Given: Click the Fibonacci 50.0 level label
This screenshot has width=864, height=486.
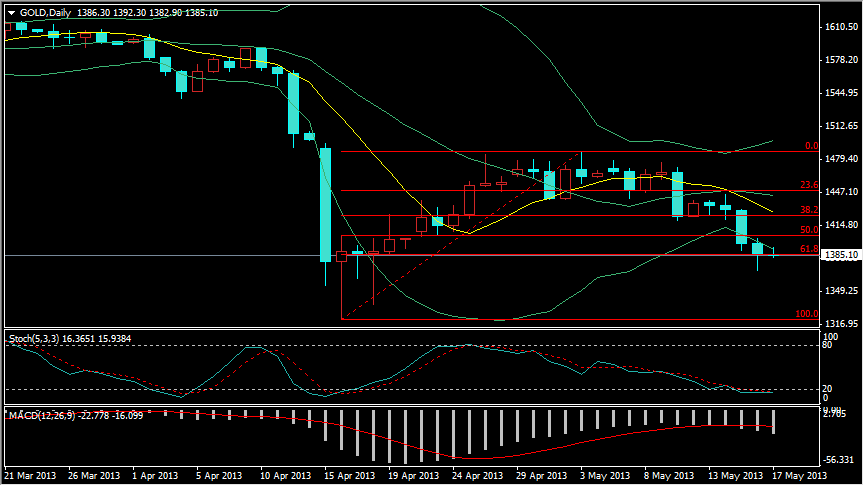Looking at the screenshot, I should [x=809, y=230].
